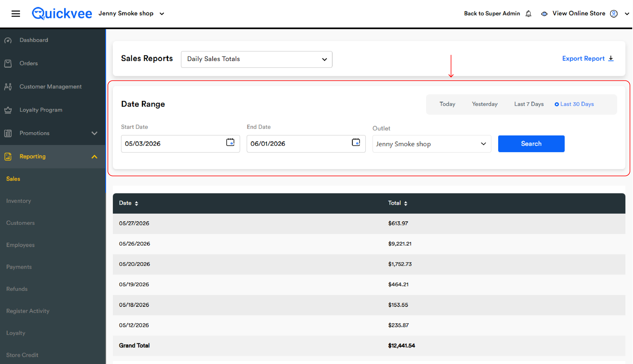Image resolution: width=633 pixels, height=364 pixels.
Task: Click the Dashboard gauge icon in sidebar
Action: (8, 40)
